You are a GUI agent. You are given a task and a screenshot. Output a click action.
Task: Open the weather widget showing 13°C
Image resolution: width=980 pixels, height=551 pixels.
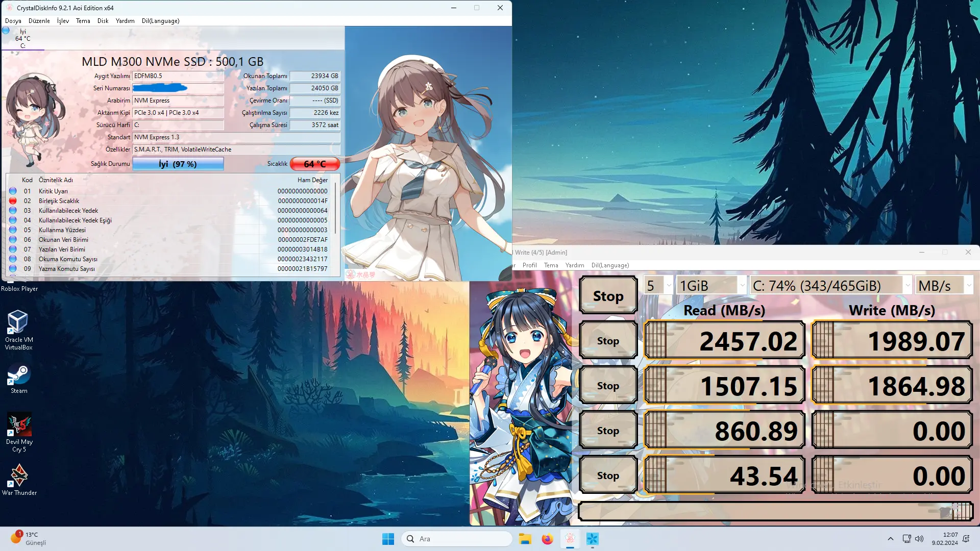(x=29, y=538)
